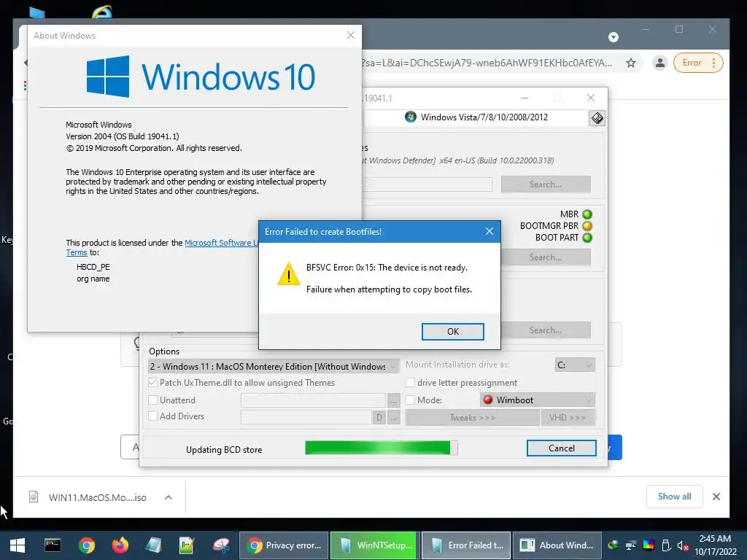Select the Windows Vista/7/8/10/2008/2012 tab
The width and height of the screenshot is (747, 560).
pos(476,117)
